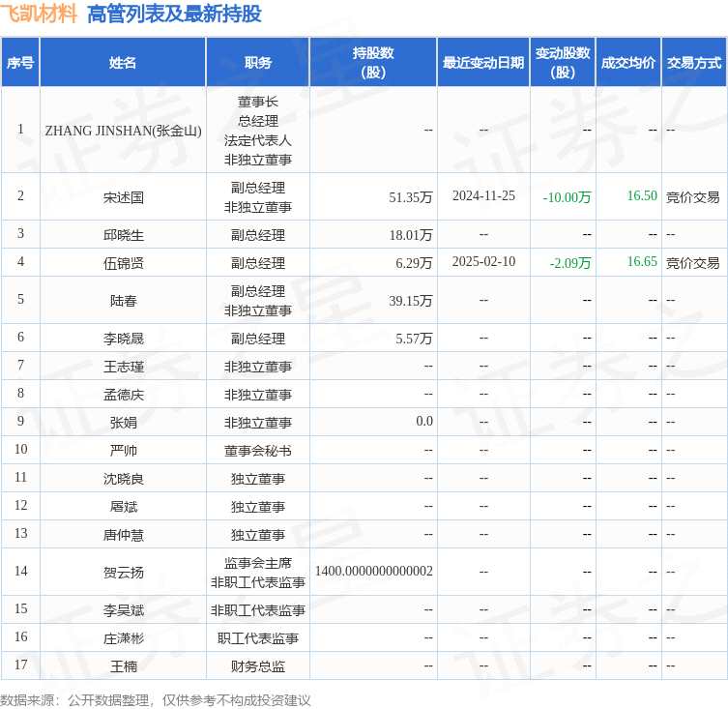Viewport: 728px width, 709px height.
Task: Click the name 屠斌
Action: point(124,507)
